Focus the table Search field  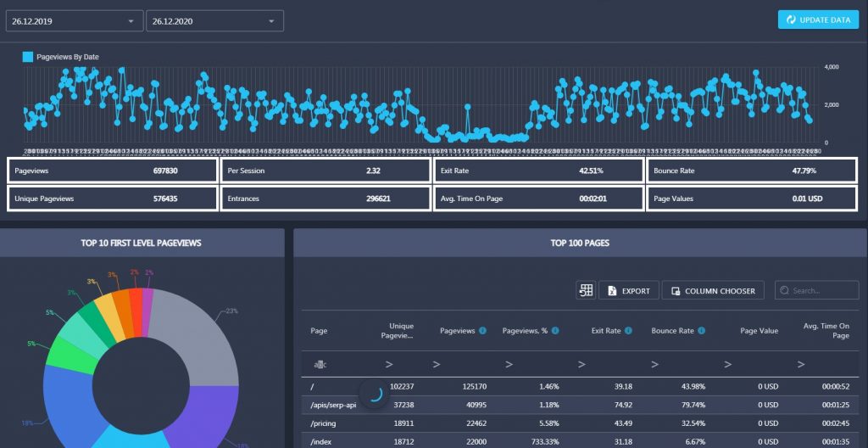click(817, 290)
